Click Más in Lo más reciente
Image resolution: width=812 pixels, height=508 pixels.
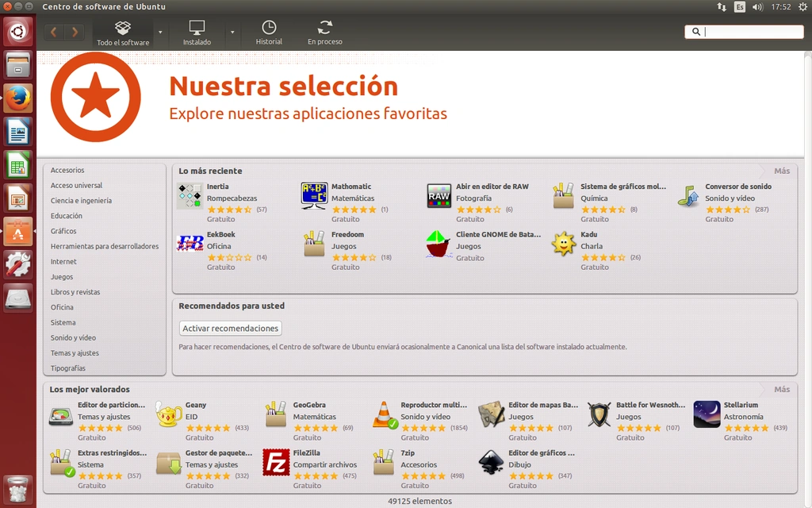pos(781,171)
